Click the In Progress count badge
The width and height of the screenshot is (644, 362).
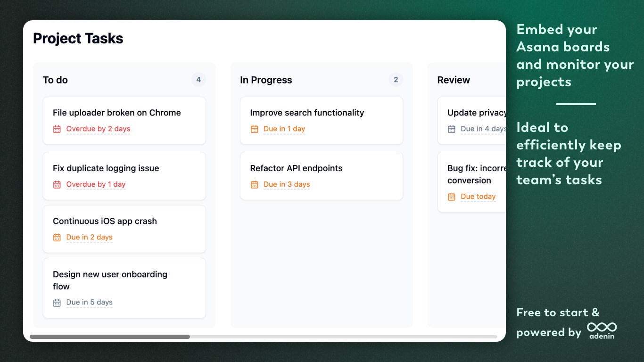click(x=396, y=80)
